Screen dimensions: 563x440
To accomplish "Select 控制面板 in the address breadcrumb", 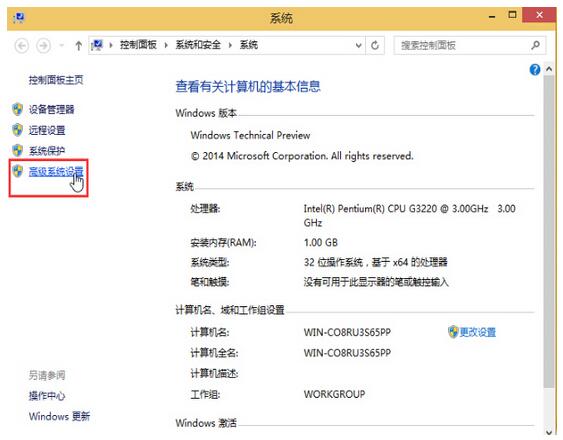I will click(x=138, y=45).
